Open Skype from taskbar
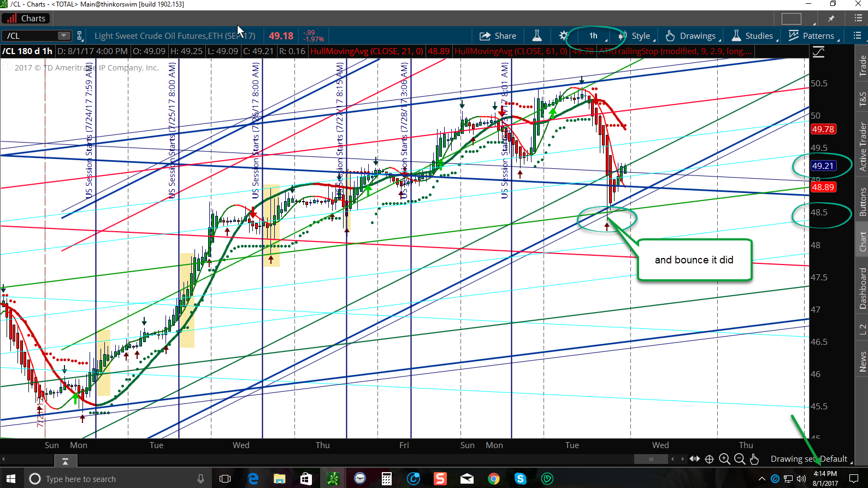The width and height of the screenshot is (868, 488). (x=521, y=479)
